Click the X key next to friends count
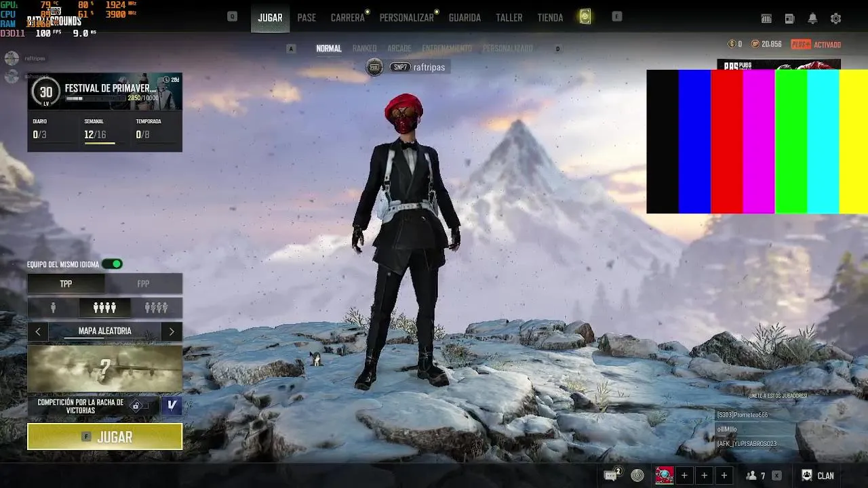Image resolution: width=868 pixels, height=488 pixels. pyautogui.click(x=776, y=476)
